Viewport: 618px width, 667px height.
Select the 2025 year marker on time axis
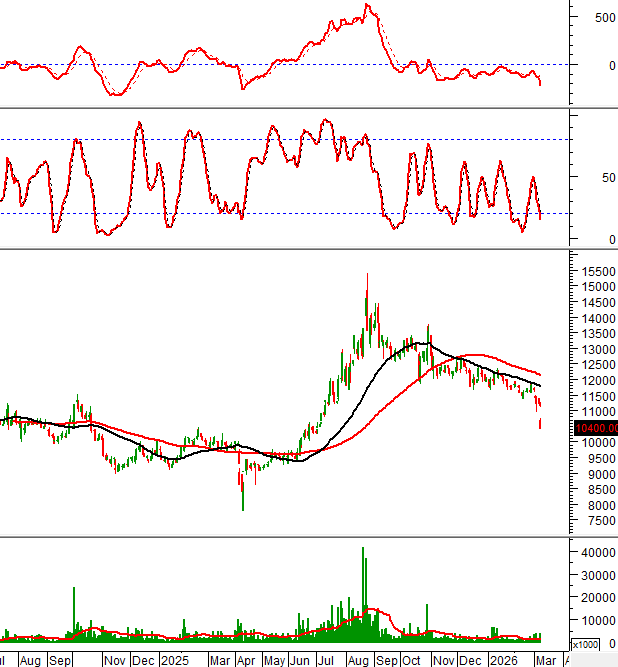point(174,660)
